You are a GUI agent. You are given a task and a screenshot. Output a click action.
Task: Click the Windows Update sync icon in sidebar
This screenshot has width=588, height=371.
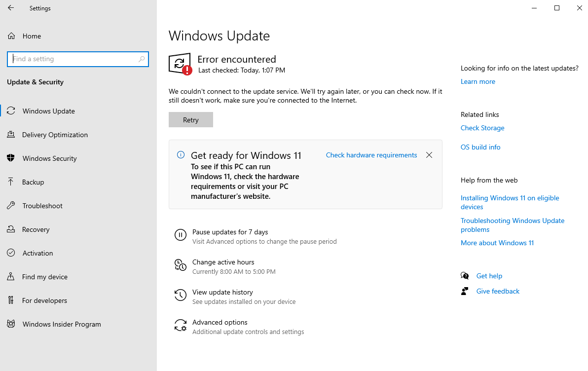(x=11, y=111)
